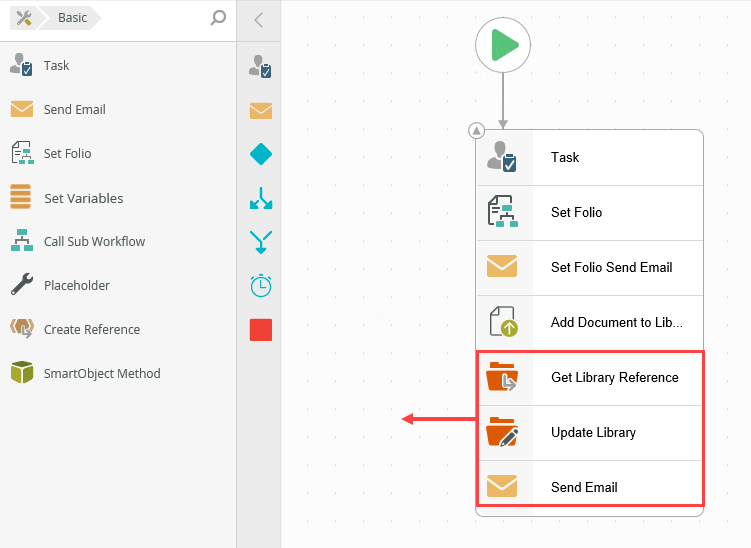The image size is (751, 548).
Task: Open toolbox search with magnifier icon
Action: point(218,18)
